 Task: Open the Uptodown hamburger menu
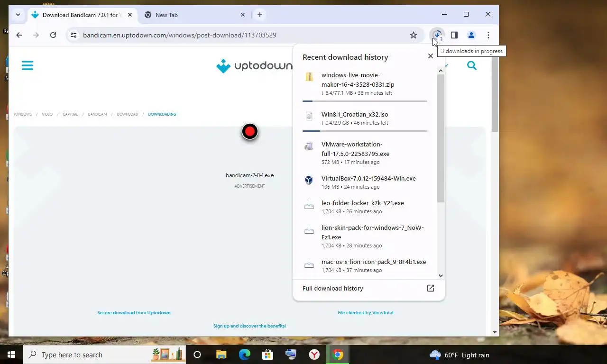(x=28, y=65)
